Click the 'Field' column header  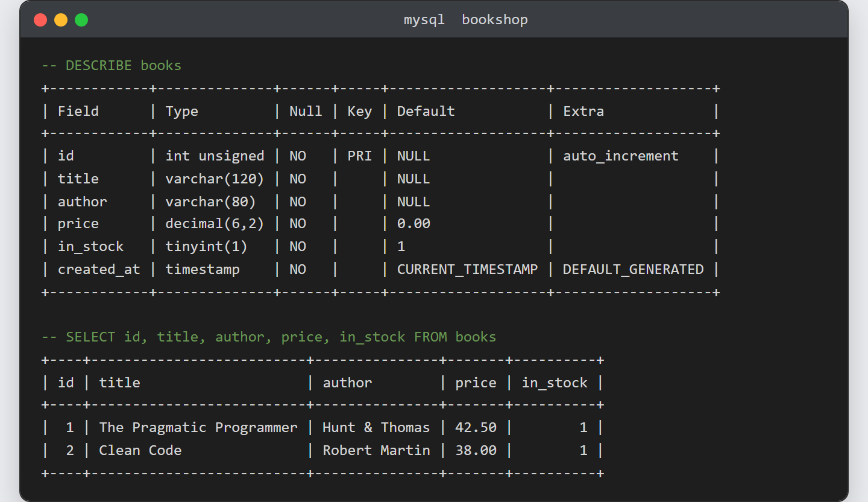(78, 111)
